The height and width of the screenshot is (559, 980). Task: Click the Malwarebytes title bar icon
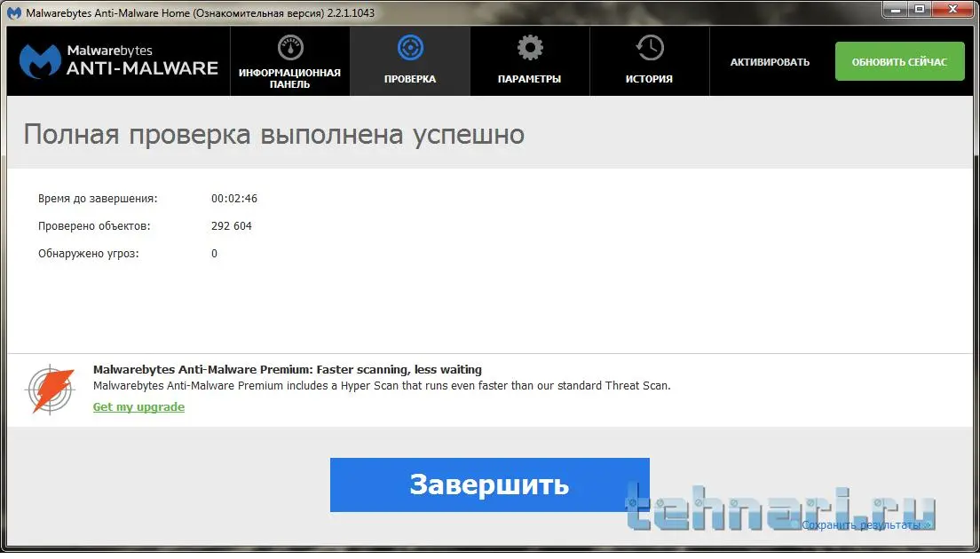(x=13, y=13)
